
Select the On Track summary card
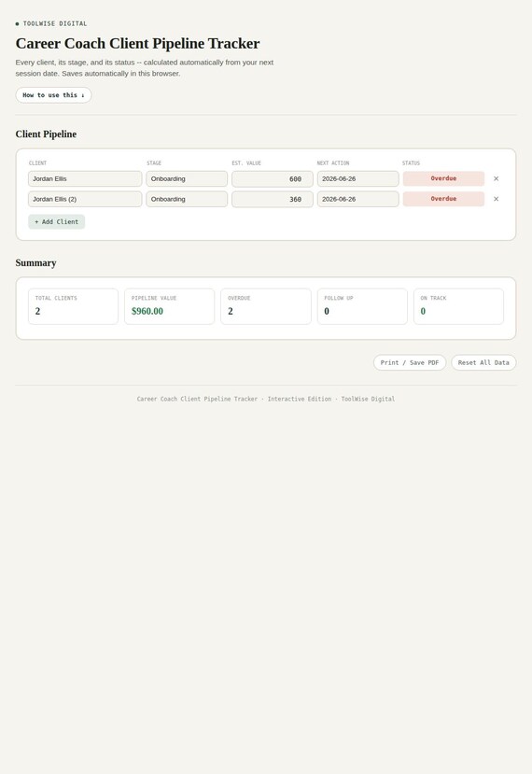tap(458, 306)
